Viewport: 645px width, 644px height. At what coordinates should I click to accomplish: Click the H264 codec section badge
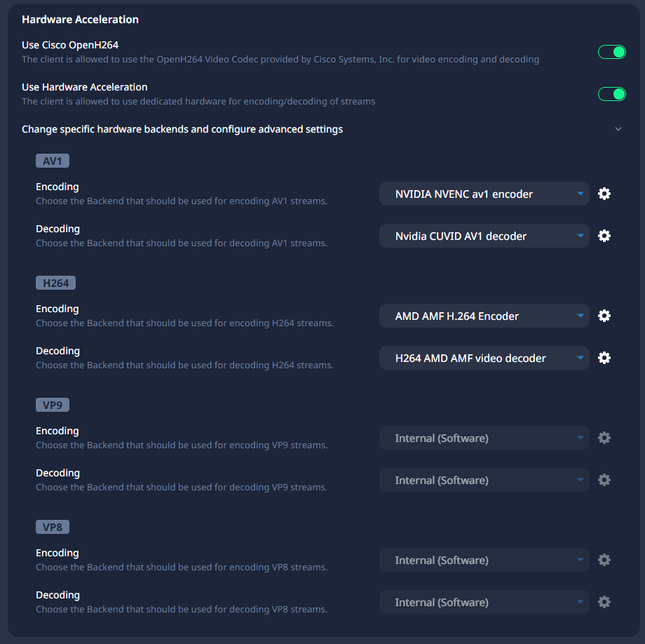(56, 283)
